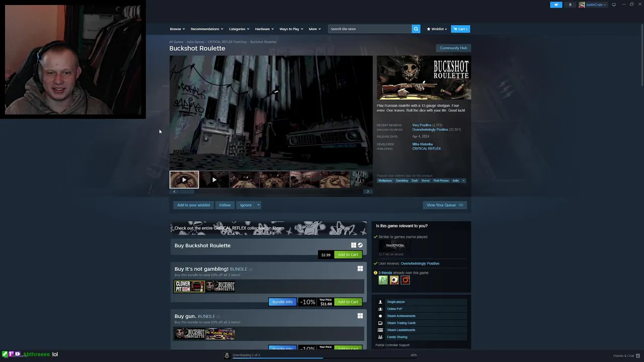644x362 pixels.
Task: Click the Family Sharing feature icon
Action: click(380, 337)
